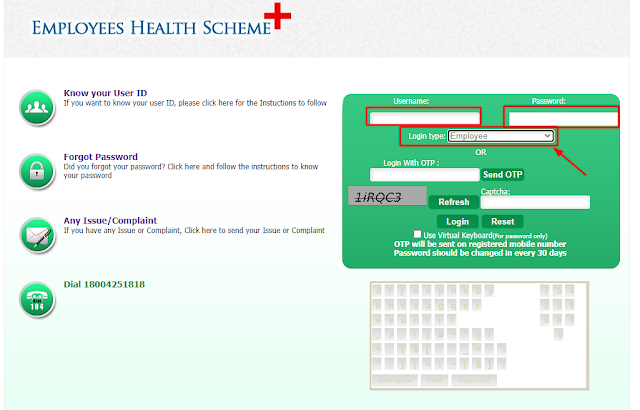The height and width of the screenshot is (410, 640).
Task: Tap the 'j' key on virtual keyboard
Action: pyautogui.click(x=402, y=290)
